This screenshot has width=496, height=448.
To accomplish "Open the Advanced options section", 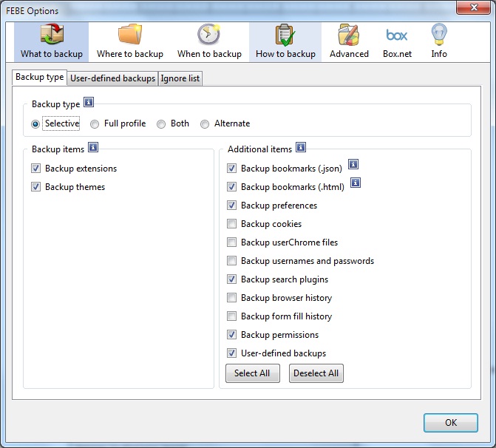I will click(349, 41).
